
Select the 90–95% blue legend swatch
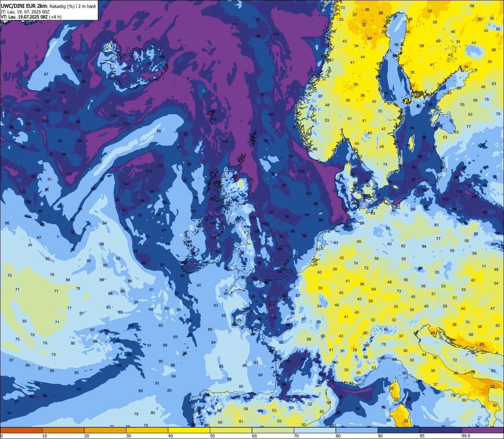pos(398,430)
